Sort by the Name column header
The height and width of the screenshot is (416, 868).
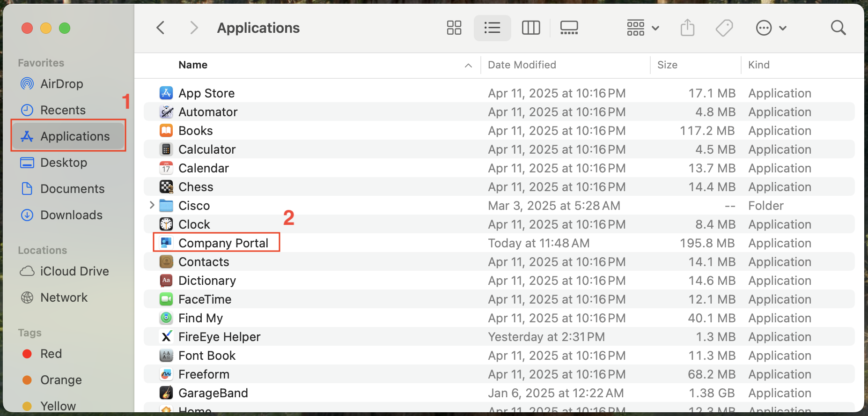(193, 65)
